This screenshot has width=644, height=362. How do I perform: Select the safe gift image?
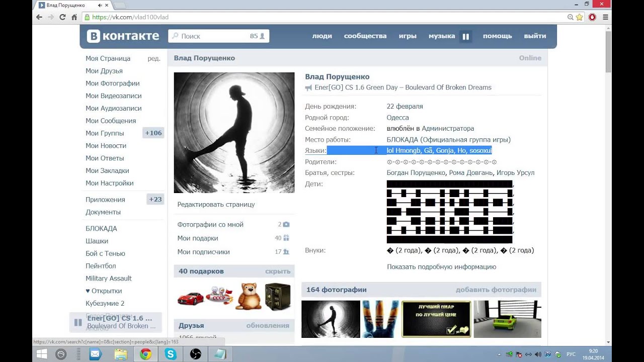click(x=278, y=297)
